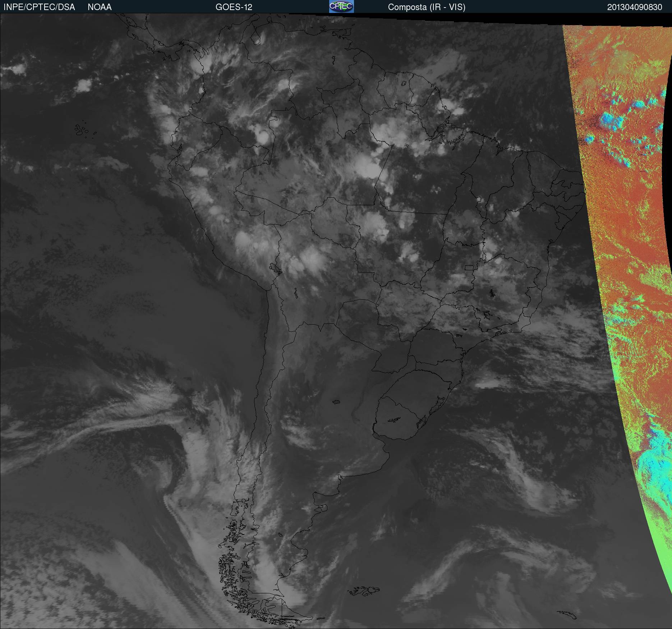672x629 pixels.
Task: Select the Composta (IR - VIS) label
Action: click(x=427, y=7)
